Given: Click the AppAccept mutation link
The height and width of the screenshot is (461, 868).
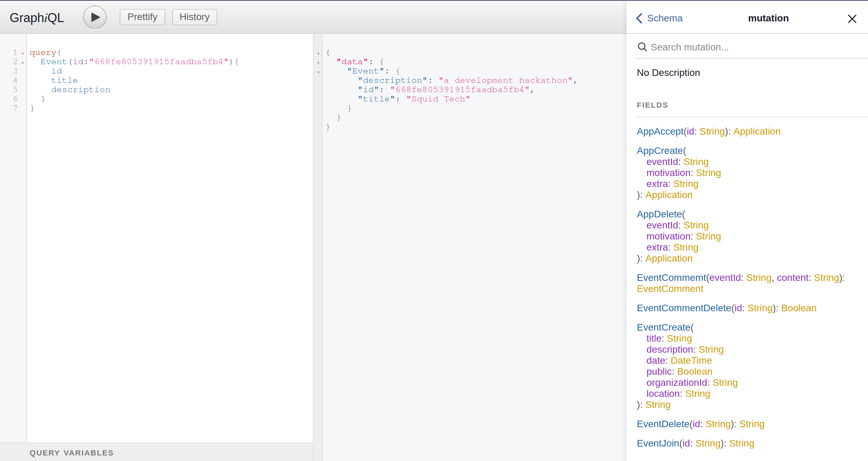Looking at the screenshot, I should pos(660,131).
